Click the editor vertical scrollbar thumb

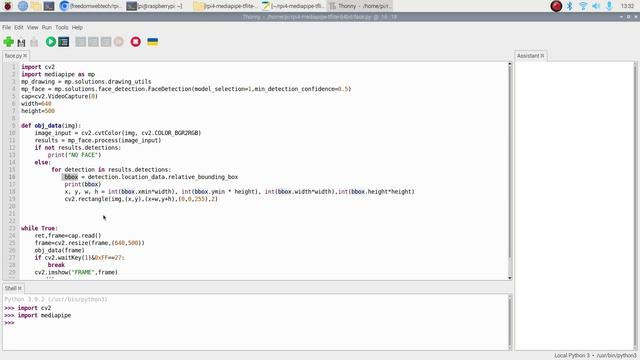[509, 162]
